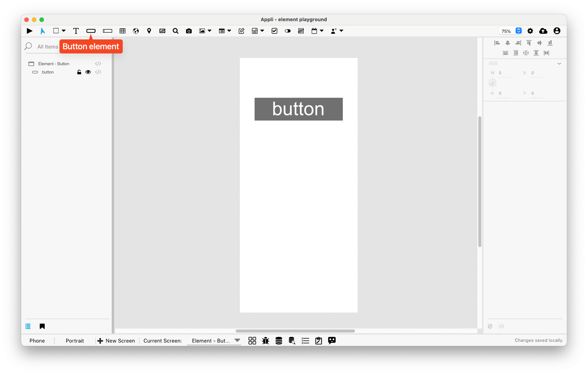Viewport: 588px width, 374px height.
Task: Click the New Screen button
Action: pos(116,340)
